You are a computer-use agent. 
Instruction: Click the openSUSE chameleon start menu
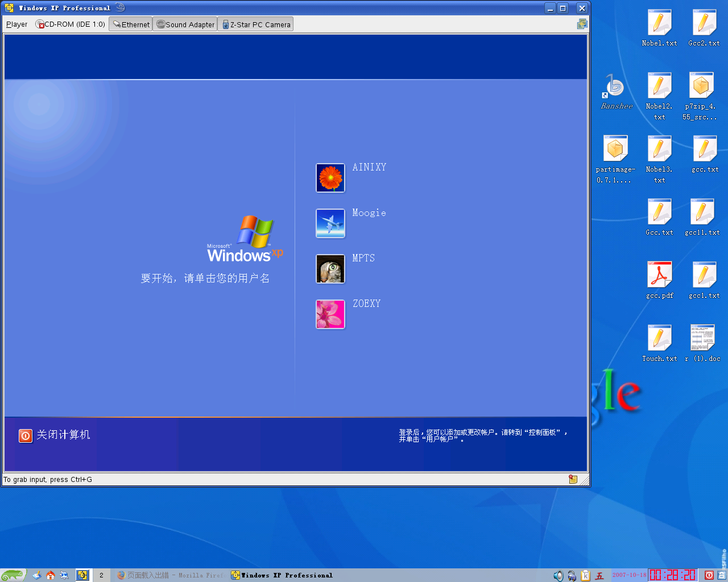click(x=13, y=575)
